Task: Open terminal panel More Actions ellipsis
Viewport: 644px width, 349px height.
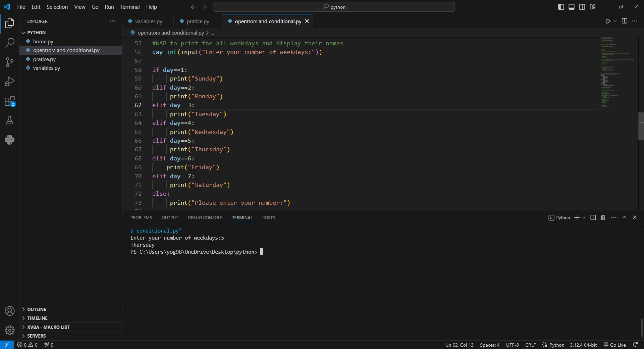Action: click(x=614, y=217)
